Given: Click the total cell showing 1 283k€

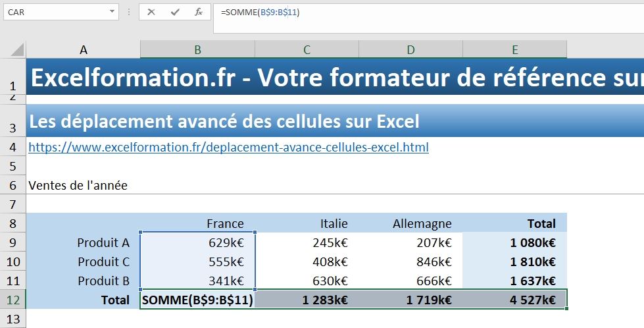Looking at the screenshot, I should pos(307,300).
